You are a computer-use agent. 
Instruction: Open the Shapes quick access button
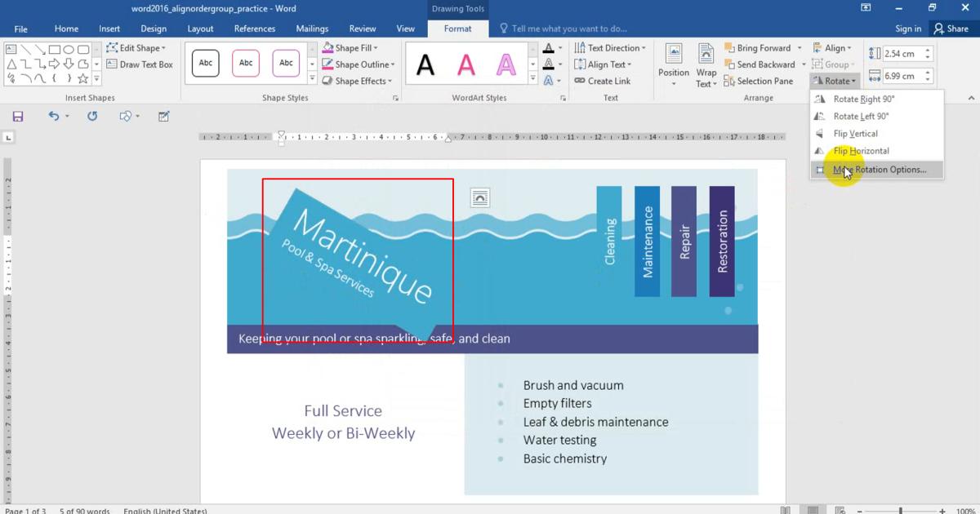point(126,117)
